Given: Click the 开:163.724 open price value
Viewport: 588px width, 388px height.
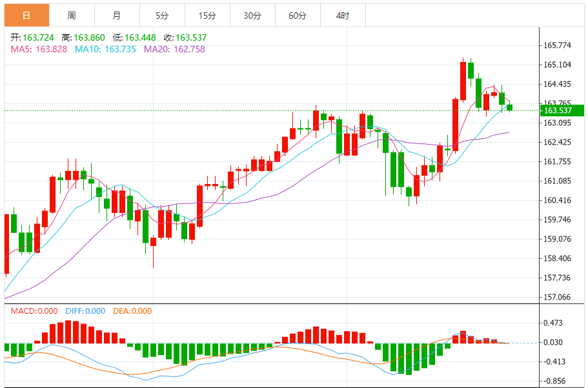Looking at the screenshot, I should coord(32,37).
